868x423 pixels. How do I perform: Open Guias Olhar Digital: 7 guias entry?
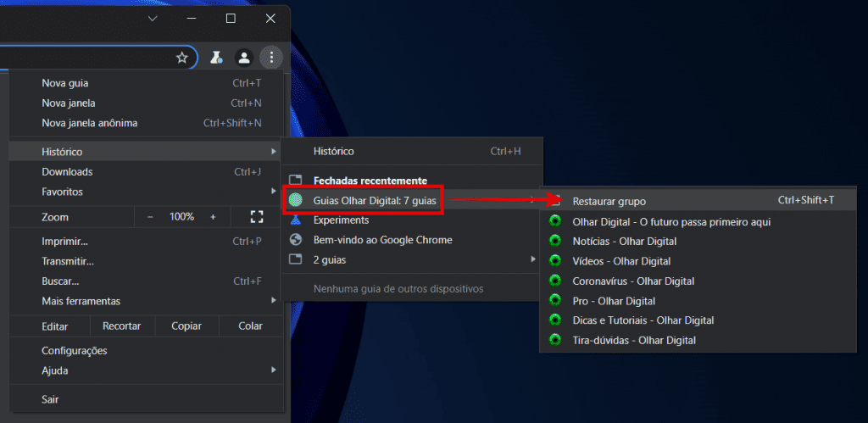[412, 200]
